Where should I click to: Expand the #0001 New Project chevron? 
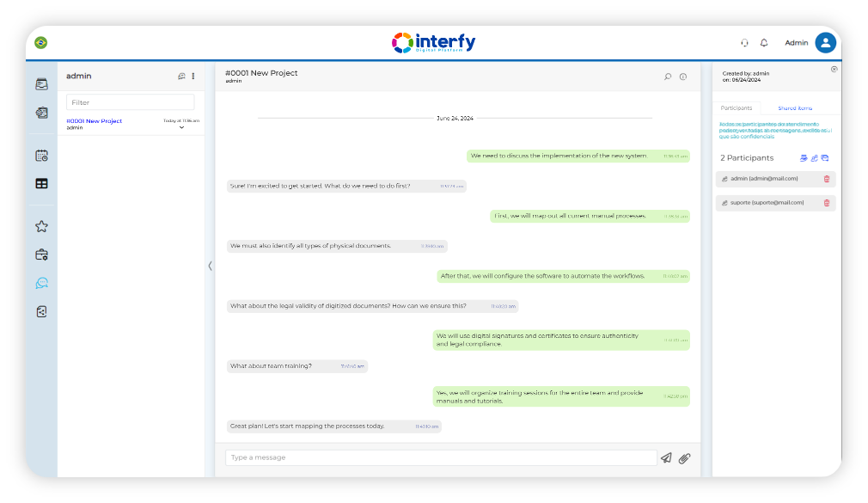(181, 128)
